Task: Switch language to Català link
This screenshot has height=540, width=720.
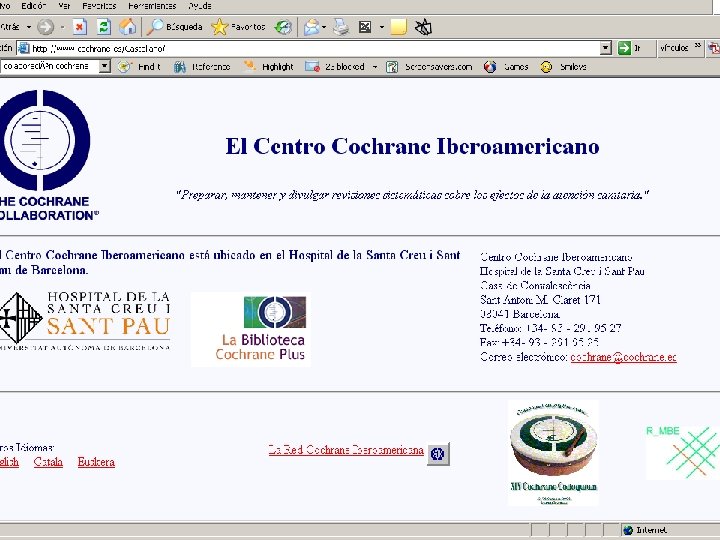Action: pos(48,462)
